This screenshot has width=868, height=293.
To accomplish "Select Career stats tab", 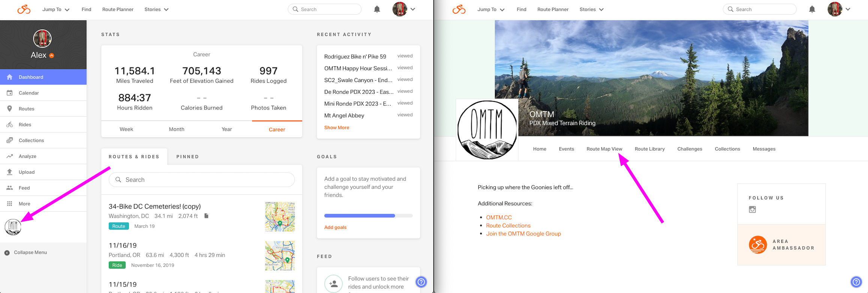I will (277, 129).
